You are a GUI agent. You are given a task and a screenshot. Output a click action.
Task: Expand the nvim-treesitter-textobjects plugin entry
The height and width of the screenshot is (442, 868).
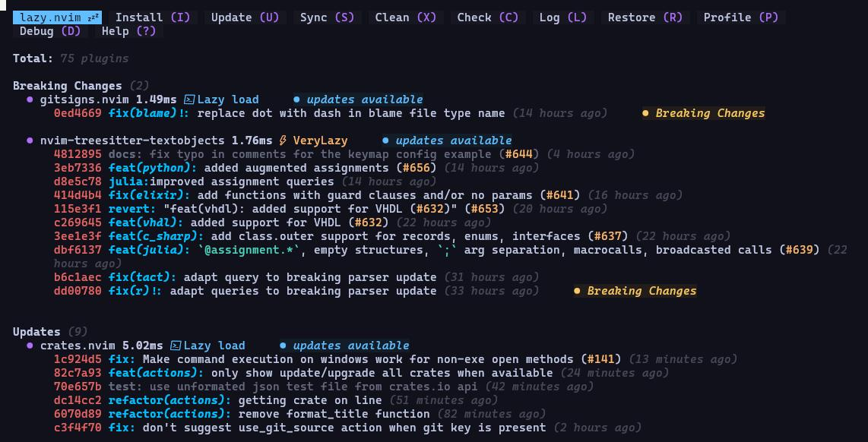coord(132,140)
